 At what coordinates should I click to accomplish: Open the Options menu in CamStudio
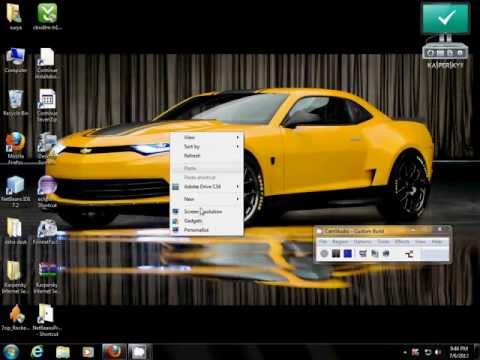coord(363,241)
